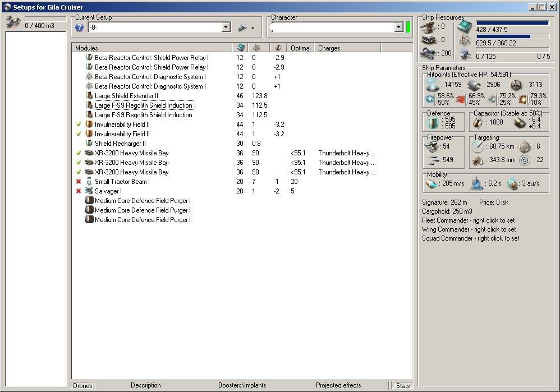Image resolution: width=560 pixels, height=392 pixels.
Task: Click the explosive resistance icon showing 79.3%
Action: 524,99
